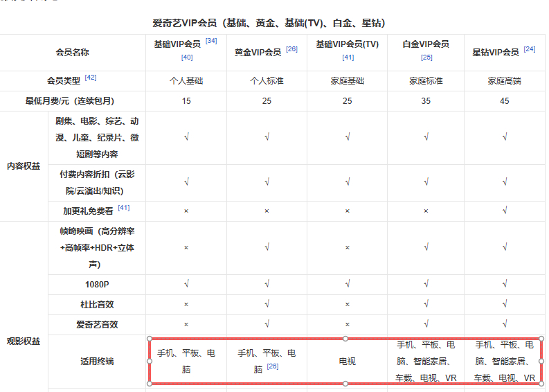The height and width of the screenshot is (392, 549).
Task: Open citation [42] beside 会员类型
Action: pos(91,78)
